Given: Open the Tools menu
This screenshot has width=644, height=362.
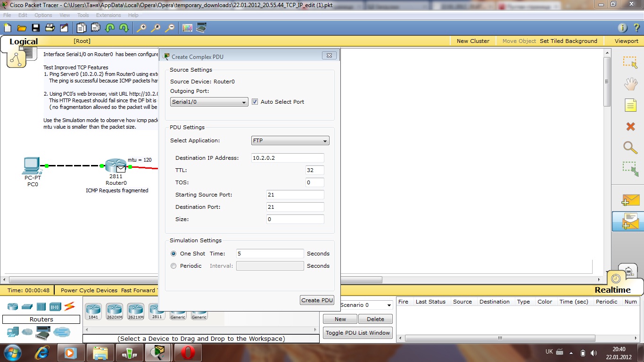Looking at the screenshot, I should click(x=83, y=15).
